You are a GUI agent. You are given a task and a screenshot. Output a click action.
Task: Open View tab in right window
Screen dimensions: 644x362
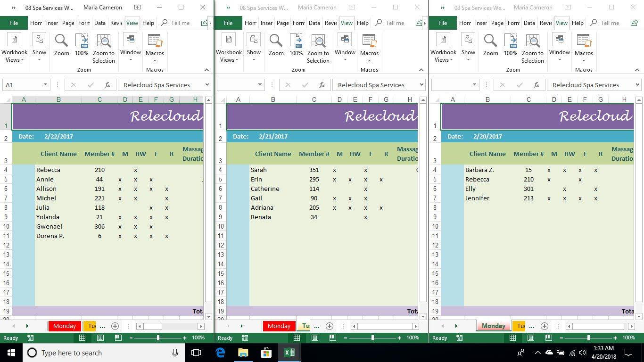tap(561, 23)
